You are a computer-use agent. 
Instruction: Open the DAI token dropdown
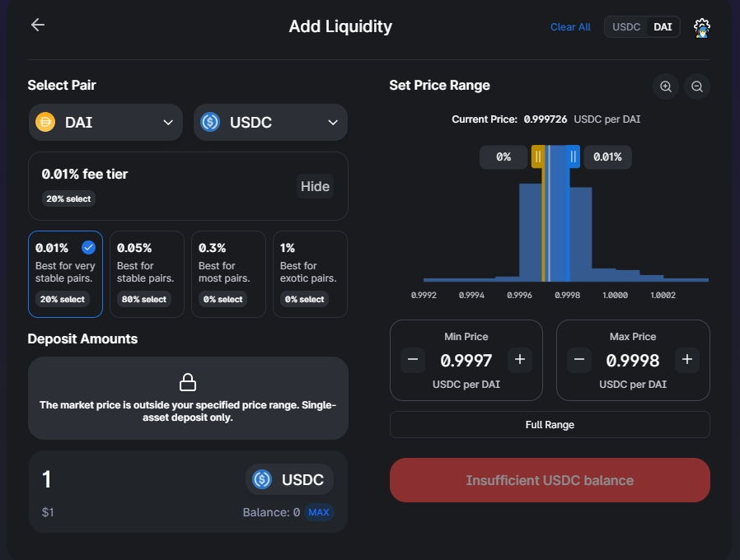(x=105, y=122)
